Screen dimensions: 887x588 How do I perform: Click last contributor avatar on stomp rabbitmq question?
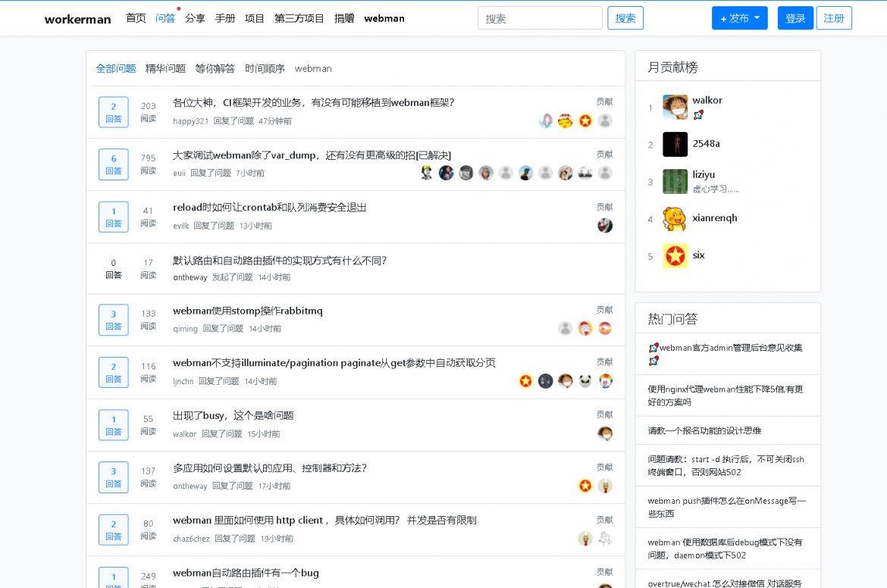tap(605, 329)
